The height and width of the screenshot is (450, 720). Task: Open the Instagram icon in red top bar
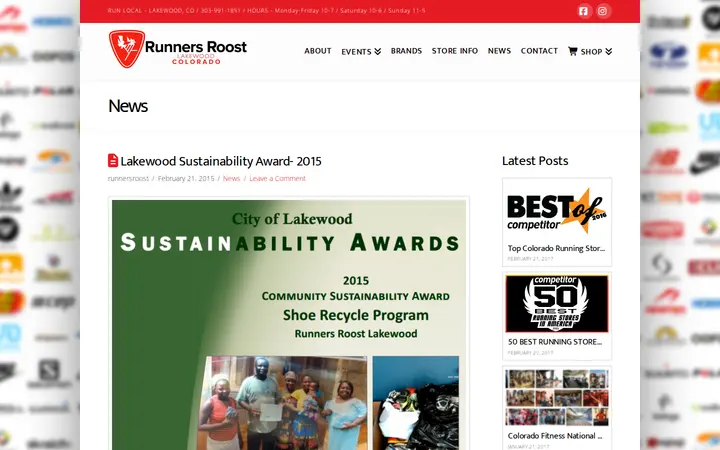[x=602, y=11]
